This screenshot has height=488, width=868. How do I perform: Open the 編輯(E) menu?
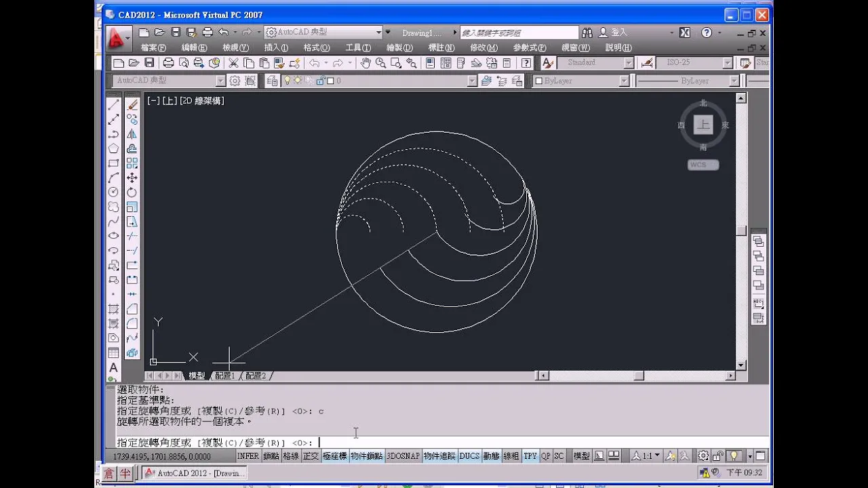pyautogui.click(x=194, y=48)
